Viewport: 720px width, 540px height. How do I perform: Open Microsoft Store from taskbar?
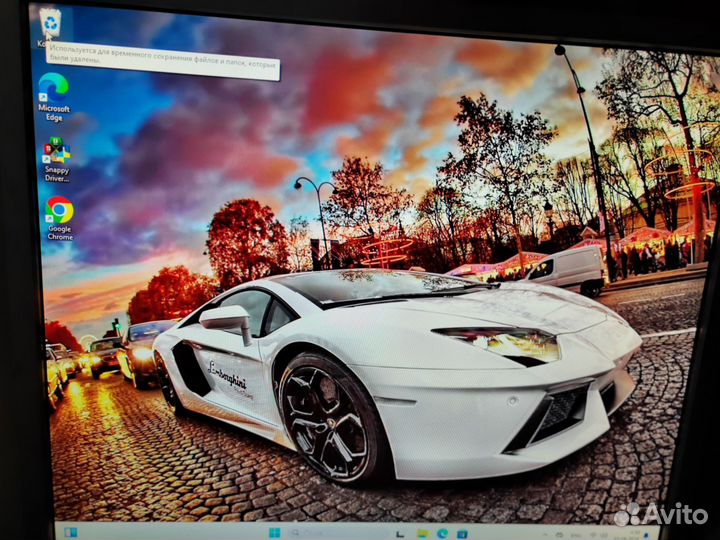click(x=462, y=534)
